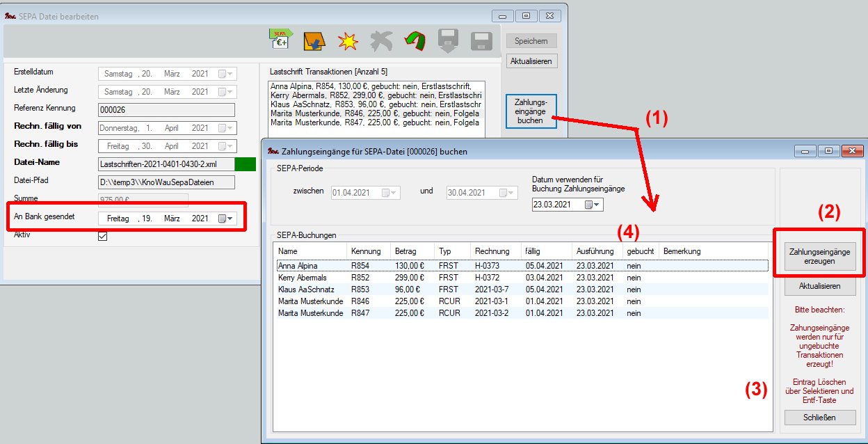
Task: Click the Kennung column header
Action: [367, 251]
